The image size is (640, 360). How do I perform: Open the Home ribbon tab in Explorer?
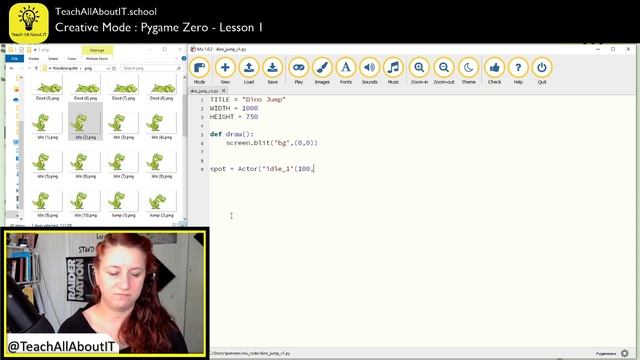pyautogui.click(x=33, y=59)
